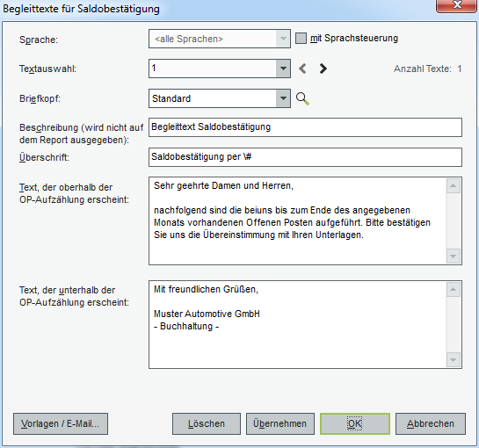Enable the mit Sprachsteuerung checkbox
This screenshot has width=479, height=448.
click(301, 39)
